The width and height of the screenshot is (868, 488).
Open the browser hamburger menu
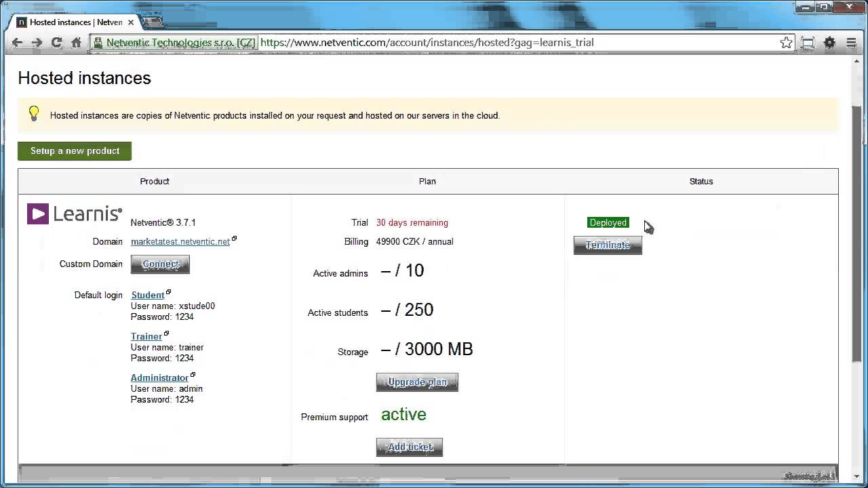pyautogui.click(x=851, y=43)
